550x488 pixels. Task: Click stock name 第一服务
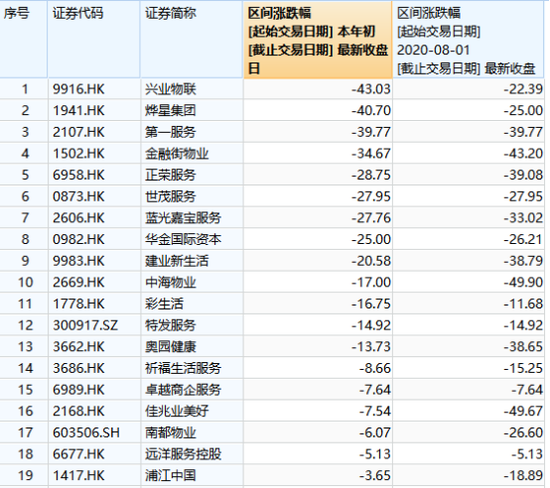[170, 132]
